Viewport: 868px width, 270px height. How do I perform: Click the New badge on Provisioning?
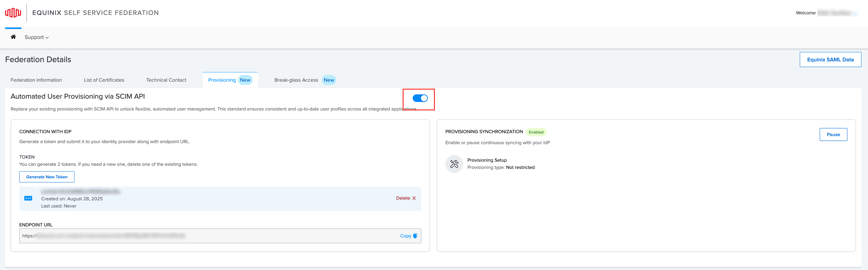tap(245, 80)
